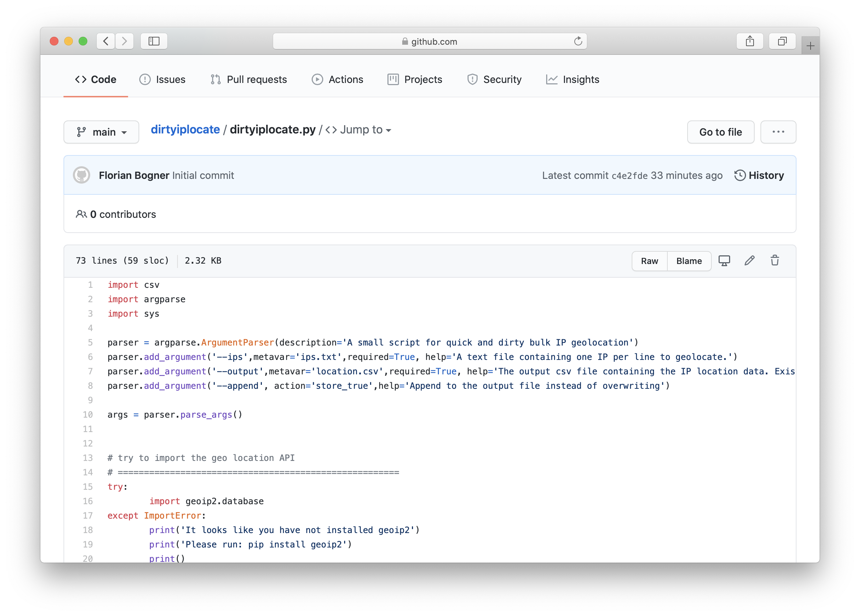Click the pencil edit file icon
The width and height of the screenshot is (860, 616).
click(749, 261)
